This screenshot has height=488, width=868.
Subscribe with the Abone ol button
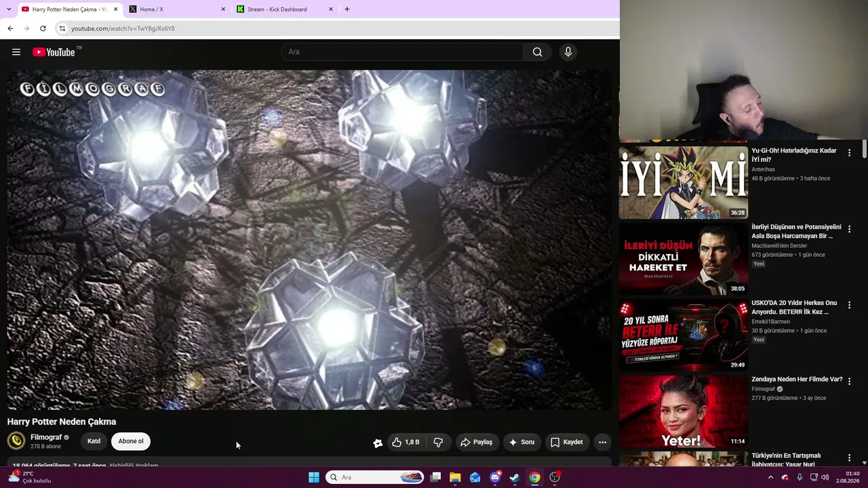(x=131, y=441)
